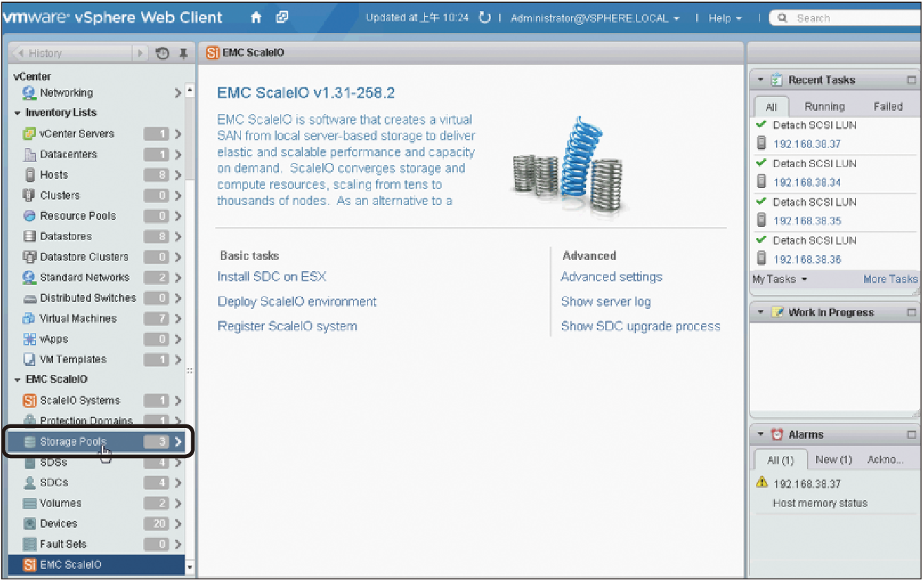This screenshot has height=582, width=924.
Task: Open Protection Domains in the tree
Action: pos(96,420)
